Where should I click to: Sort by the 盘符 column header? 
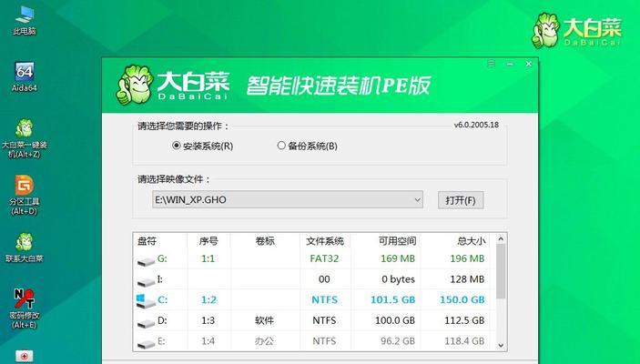tap(147, 241)
